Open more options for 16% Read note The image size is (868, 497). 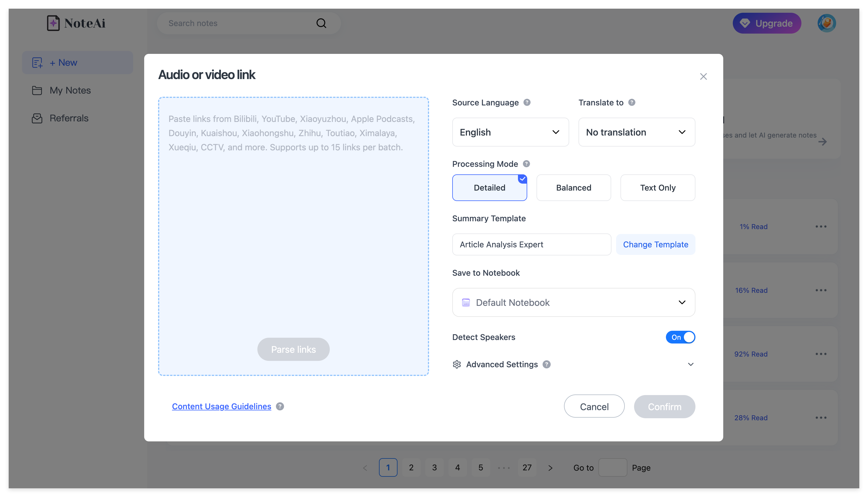point(821,290)
